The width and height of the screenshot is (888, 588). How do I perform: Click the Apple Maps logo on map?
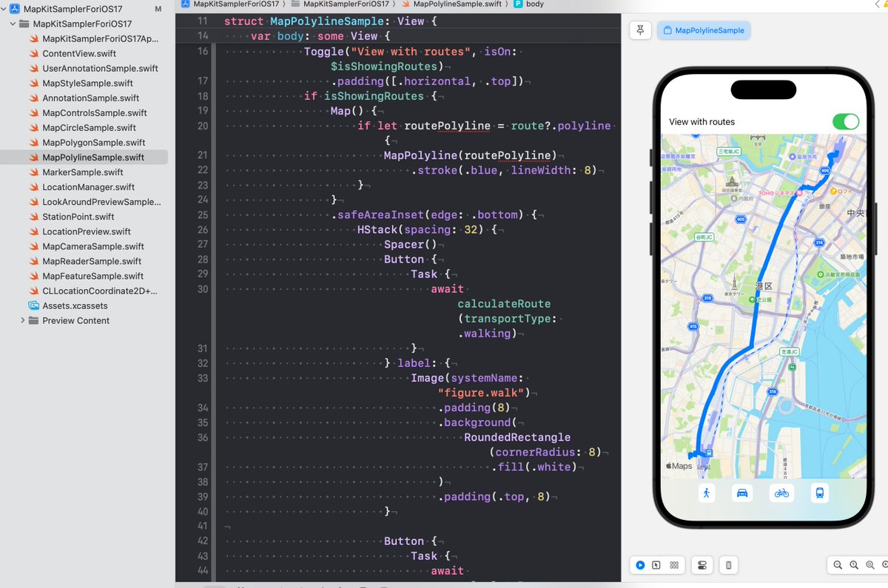tap(679, 466)
